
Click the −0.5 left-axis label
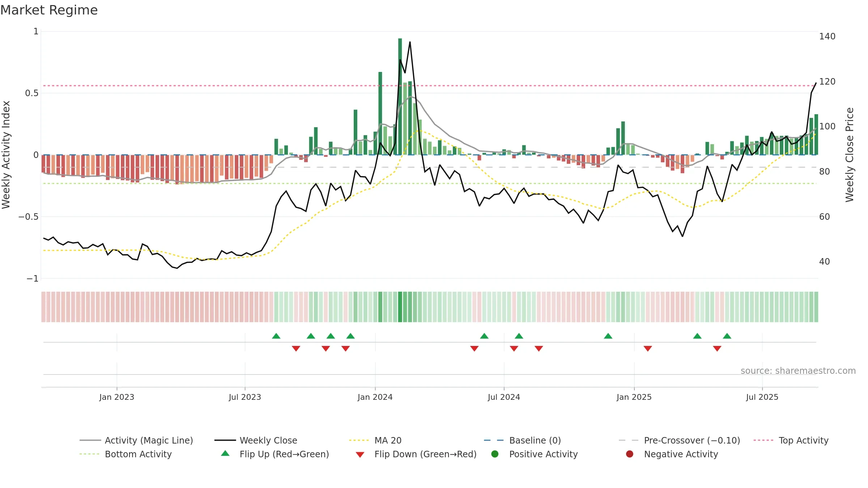pos(28,217)
